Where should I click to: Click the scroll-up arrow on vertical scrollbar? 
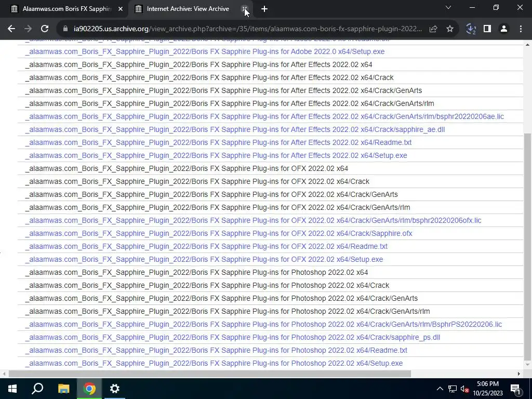528,45
